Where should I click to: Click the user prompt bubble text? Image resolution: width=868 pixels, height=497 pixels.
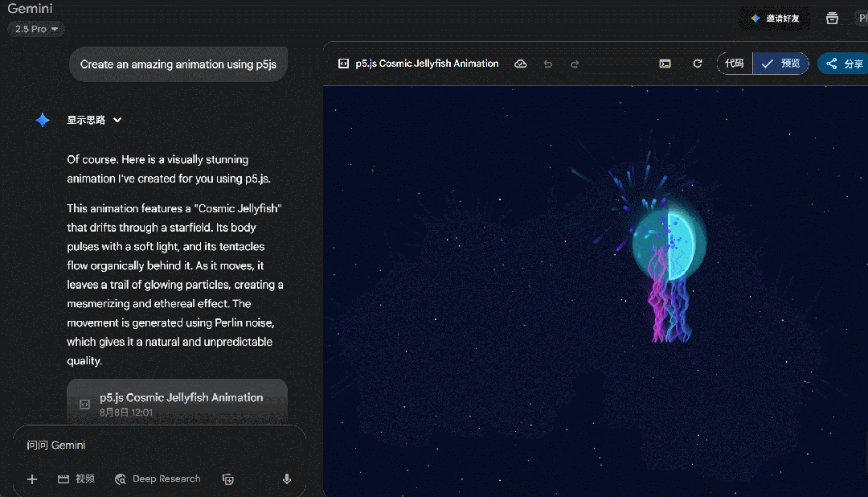(178, 64)
